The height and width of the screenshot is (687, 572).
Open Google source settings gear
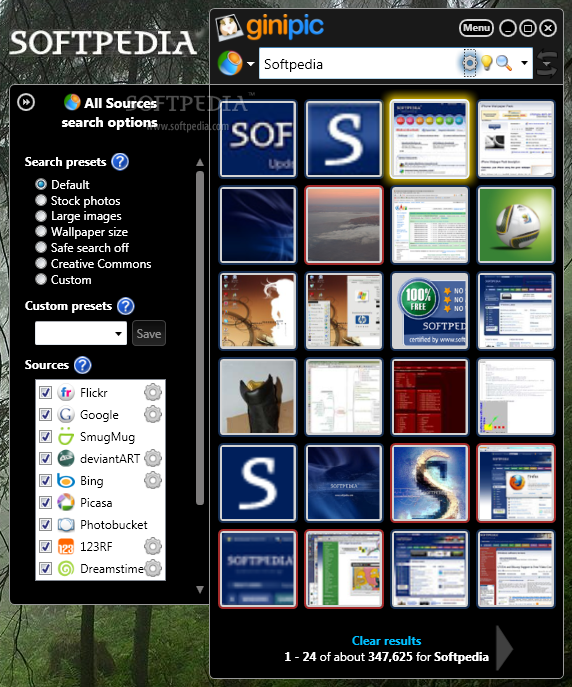point(153,414)
